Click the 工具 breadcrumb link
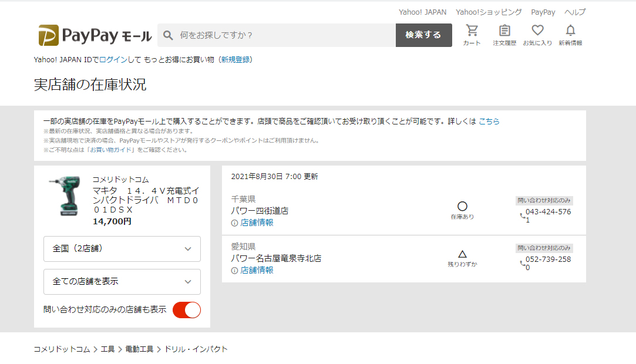Image resolution: width=636 pixels, height=364 pixels. coord(107,349)
